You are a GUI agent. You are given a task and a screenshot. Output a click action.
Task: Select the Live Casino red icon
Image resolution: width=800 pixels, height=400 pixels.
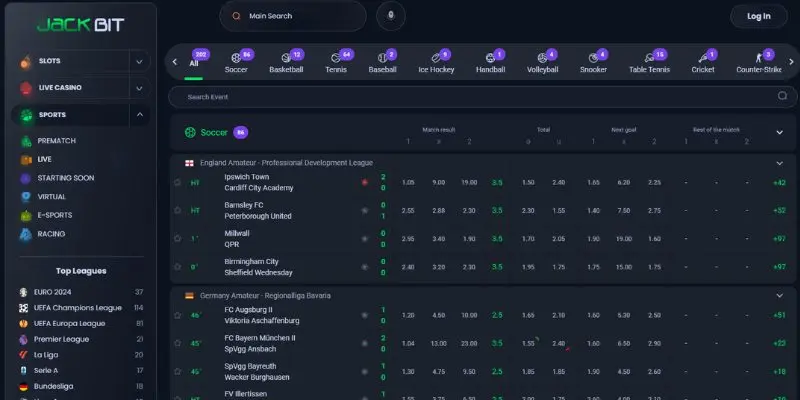tap(26, 88)
